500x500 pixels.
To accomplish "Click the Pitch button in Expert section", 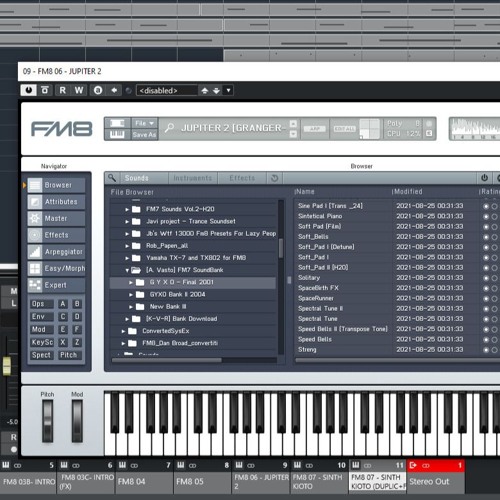I will coord(69,355).
